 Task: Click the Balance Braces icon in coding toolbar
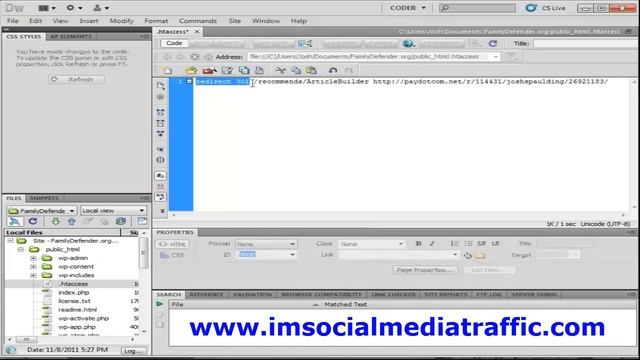click(x=160, y=160)
